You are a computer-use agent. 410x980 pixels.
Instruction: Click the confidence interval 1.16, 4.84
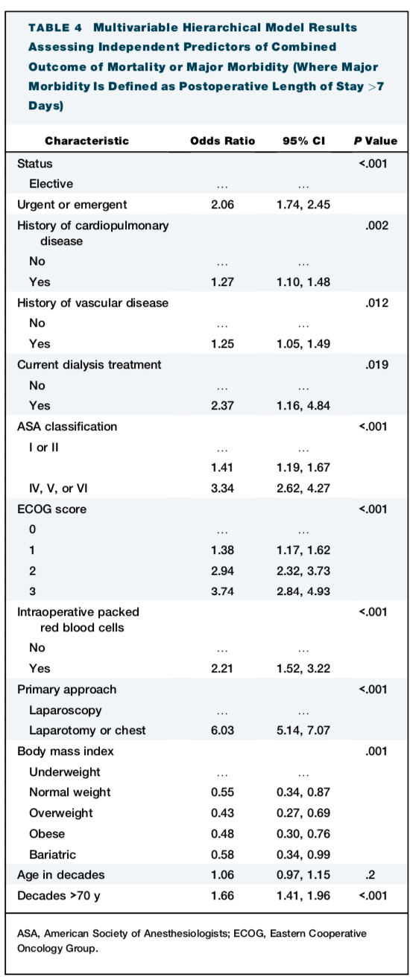pyautogui.click(x=303, y=406)
